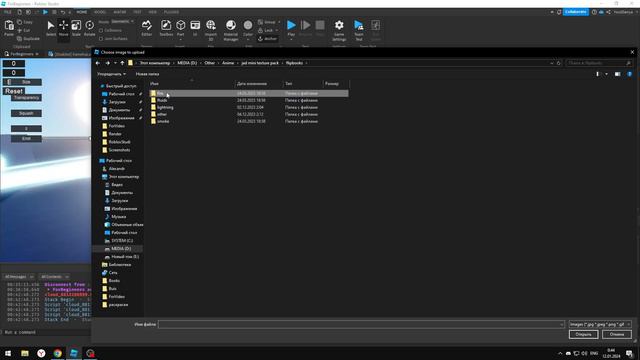Click the blue help icon in the dialog
The height and width of the screenshot is (360, 640).
click(629, 74)
